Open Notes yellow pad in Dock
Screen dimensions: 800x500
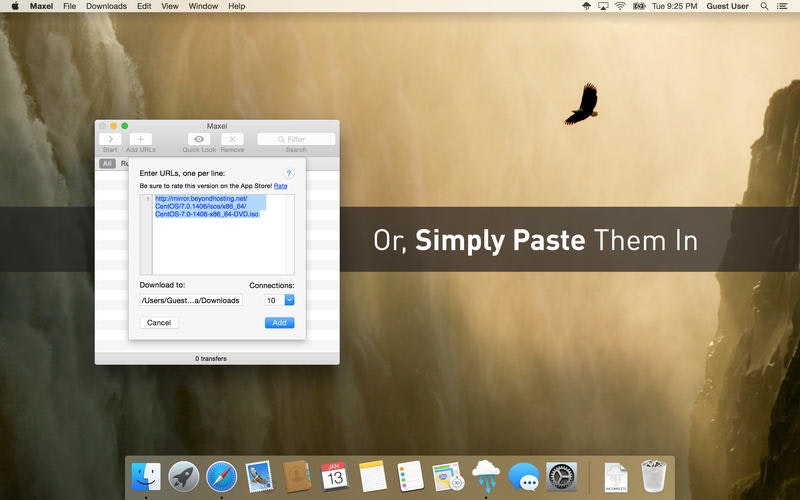point(372,477)
